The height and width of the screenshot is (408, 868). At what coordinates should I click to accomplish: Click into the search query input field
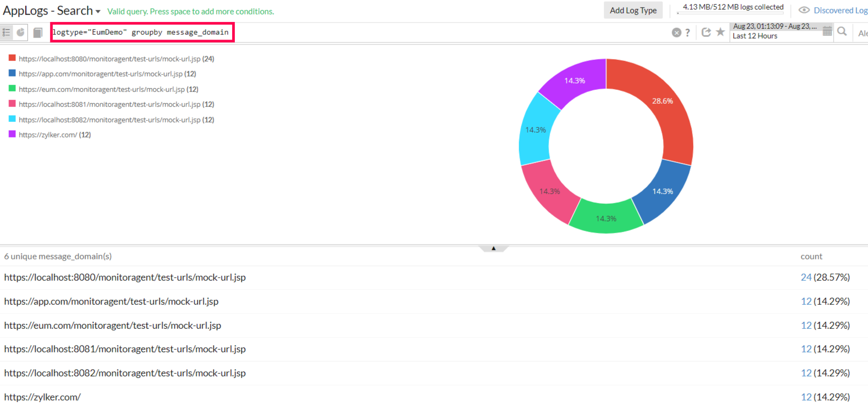point(142,33)
